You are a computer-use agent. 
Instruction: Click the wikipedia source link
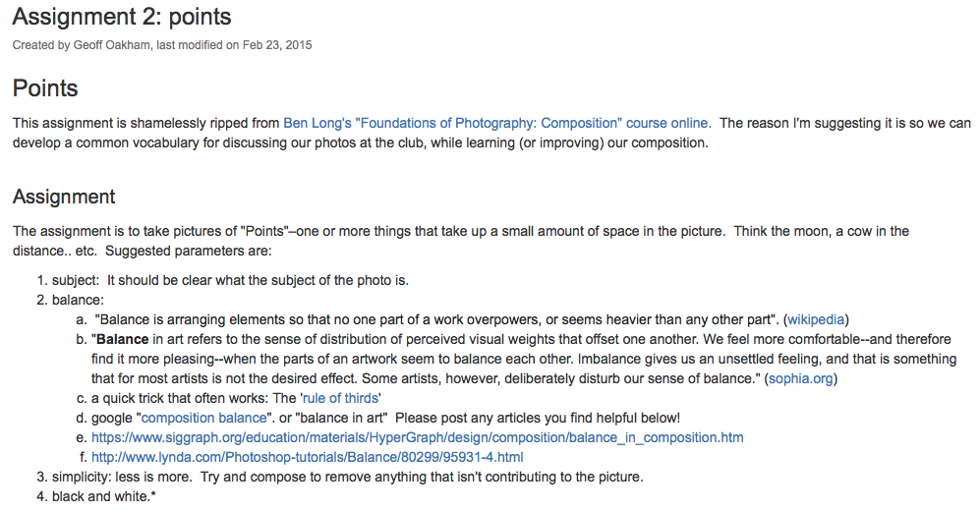pyautogui.click(x=816, y=319)
